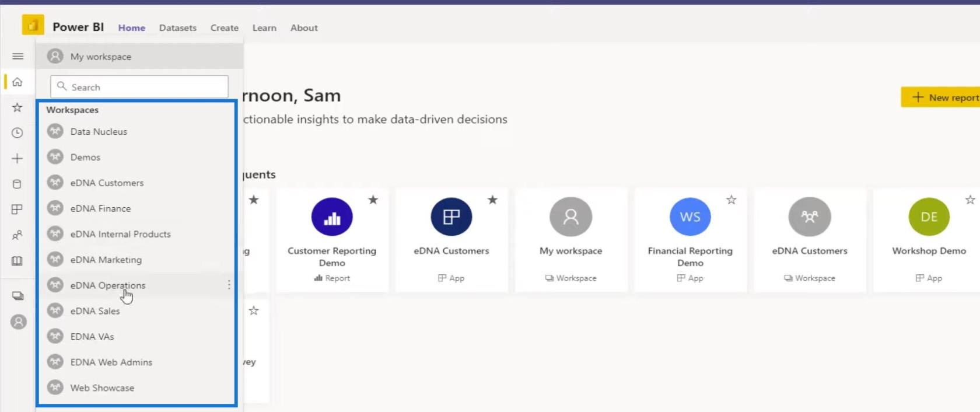
Task: Open Datasets via the cylinder icon in the left rail
Action: tap(17, 184)
